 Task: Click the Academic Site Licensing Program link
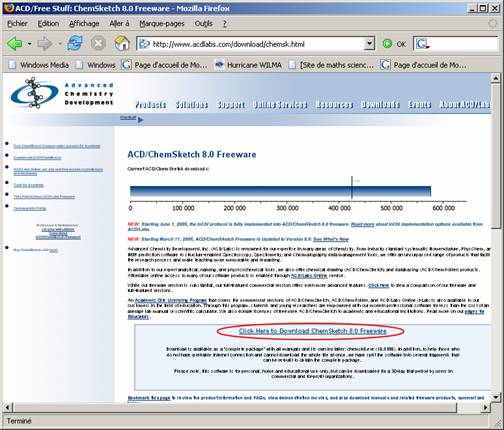click(x=171, y=300)
